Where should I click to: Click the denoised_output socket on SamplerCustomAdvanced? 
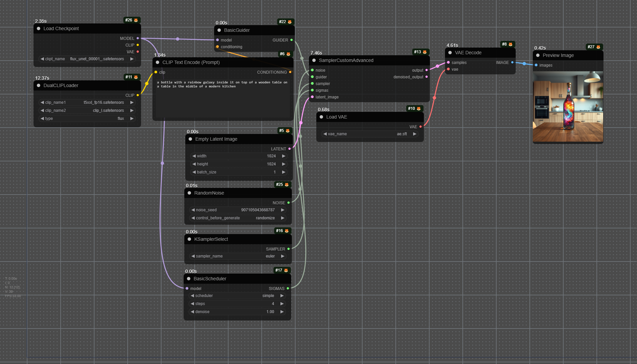coord(427,77)
